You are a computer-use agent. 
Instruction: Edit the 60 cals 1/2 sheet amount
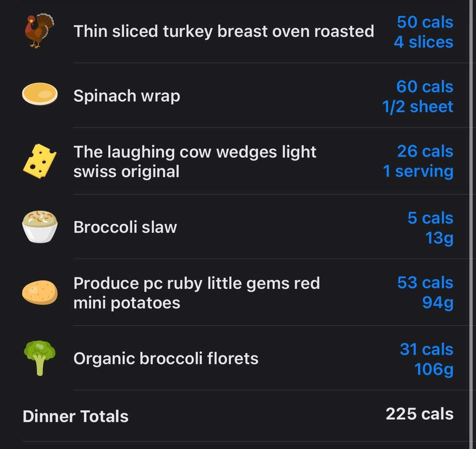(x=418, y=97)
